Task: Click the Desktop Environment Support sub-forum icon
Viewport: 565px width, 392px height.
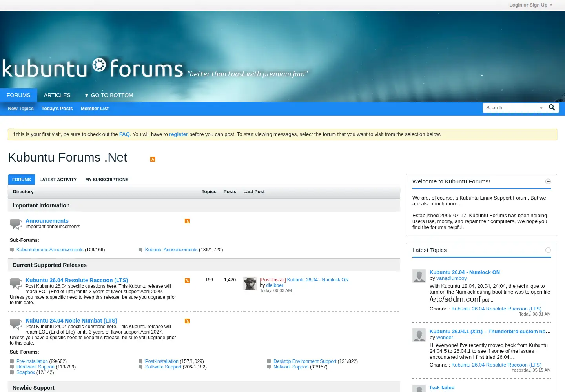Action: (x=269, y=361)
